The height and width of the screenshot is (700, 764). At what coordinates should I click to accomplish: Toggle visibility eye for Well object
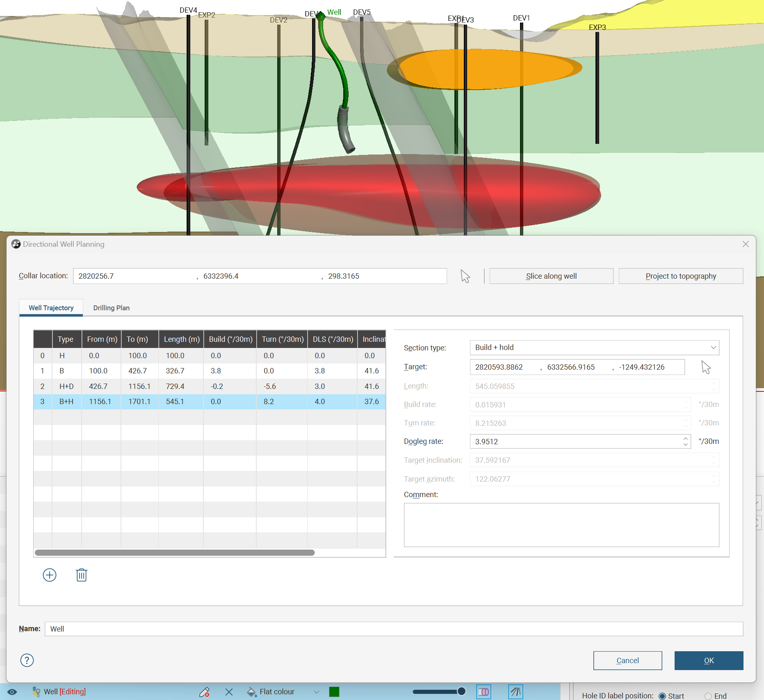(12, 692)
